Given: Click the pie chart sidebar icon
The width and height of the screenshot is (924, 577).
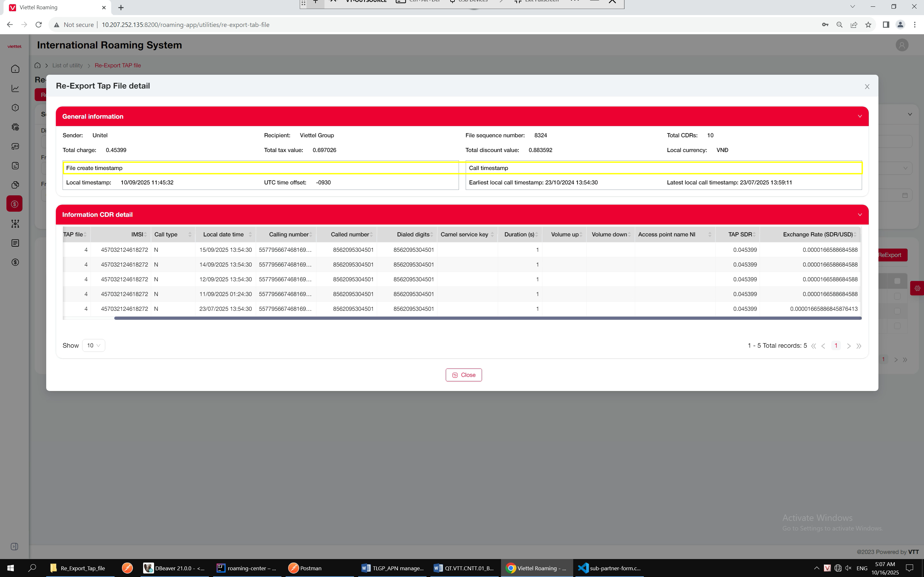Looking at the screenshot, I should [15, 185].
